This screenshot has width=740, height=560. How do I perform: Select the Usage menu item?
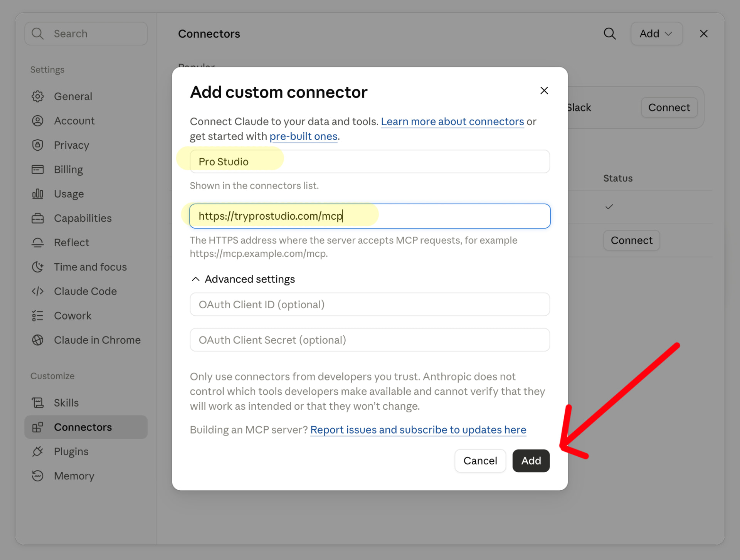[x=86, y=193]
